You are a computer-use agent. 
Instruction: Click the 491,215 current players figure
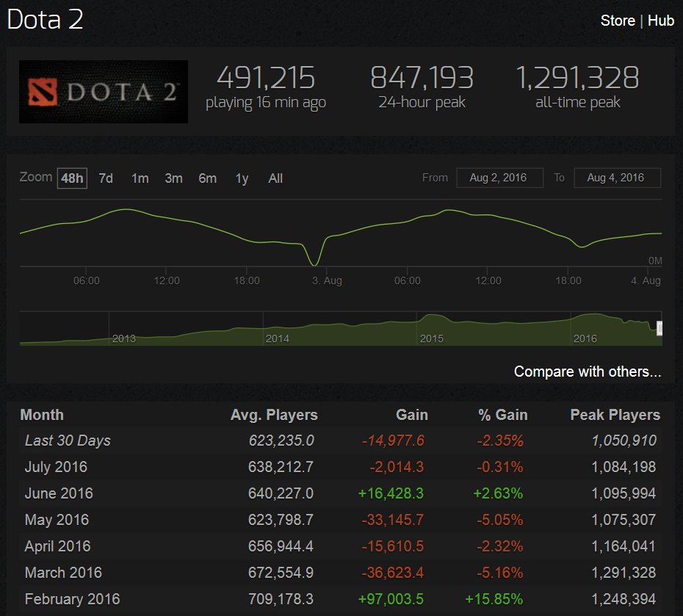tap(266, 78)
